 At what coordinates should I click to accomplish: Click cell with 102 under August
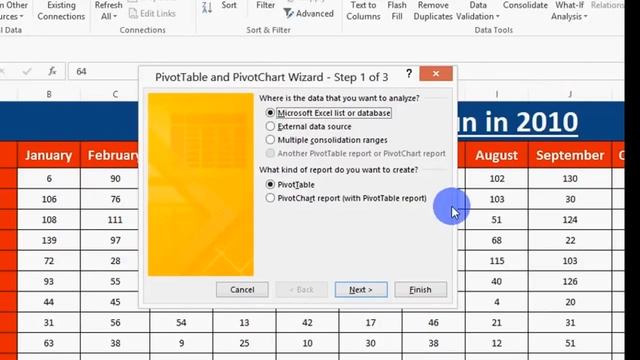tap(497, 178)
